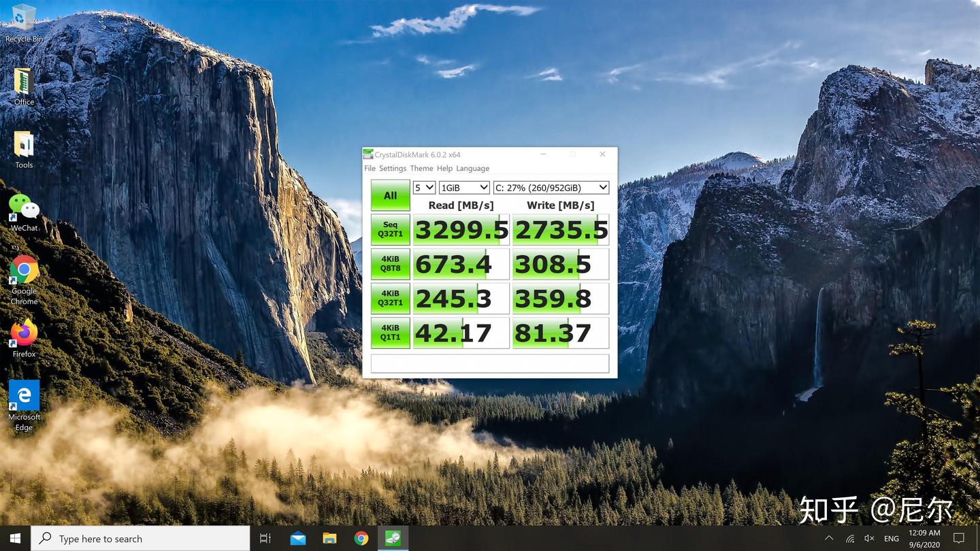Open File Explorer from the taskbar
Screen dimensions: 980x551
click(x=329, y=538)
